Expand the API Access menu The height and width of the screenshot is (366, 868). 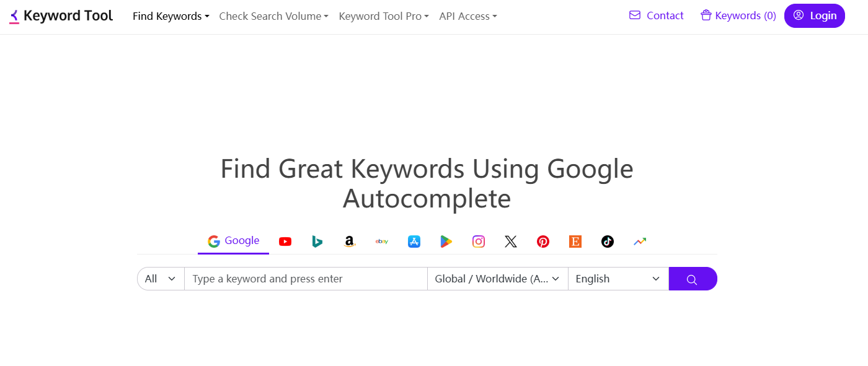pos(468,16)
